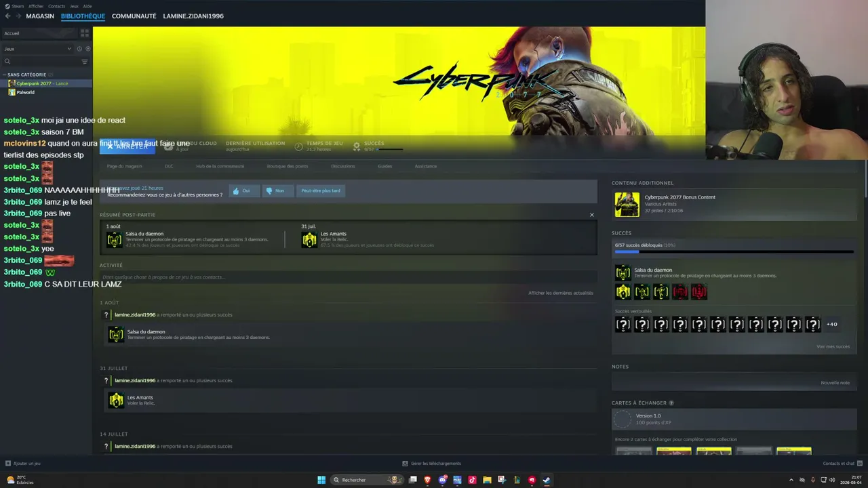Collapse the SANS CATÉGORIE group
Image resolution: width=868 pixels, height=488 pixels.
[x=27, y=75]
